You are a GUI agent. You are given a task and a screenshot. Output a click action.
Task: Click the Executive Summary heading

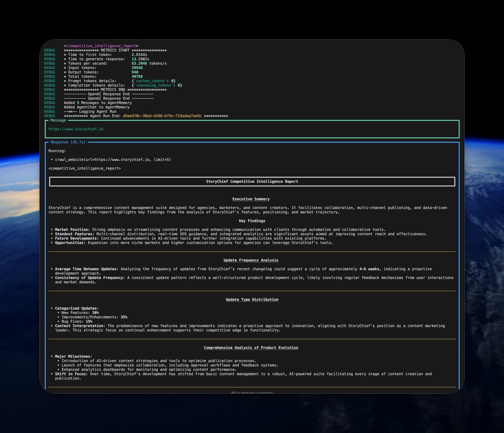(251, 199)
